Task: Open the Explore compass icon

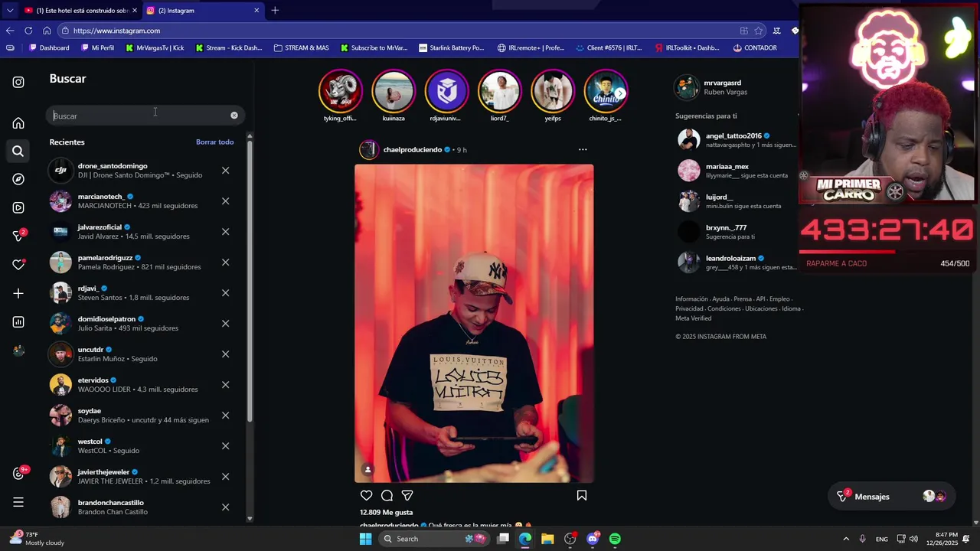Action: 18,179
